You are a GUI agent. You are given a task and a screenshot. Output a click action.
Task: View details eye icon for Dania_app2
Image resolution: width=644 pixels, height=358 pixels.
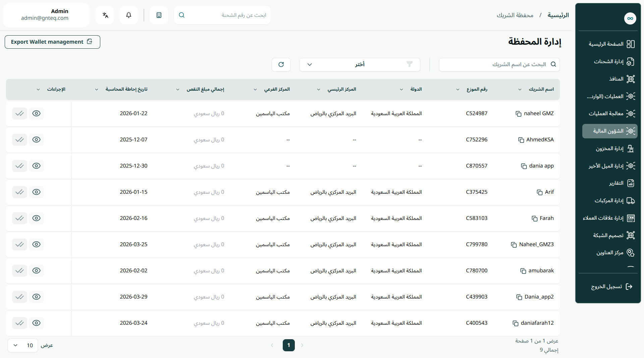tap(36, 297)
